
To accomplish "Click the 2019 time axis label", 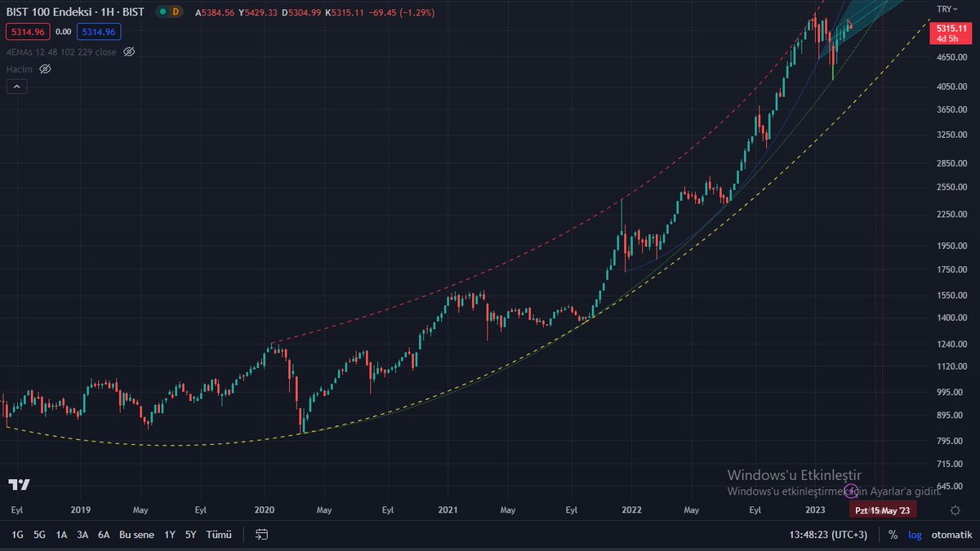I will pyautogui.click(x=80, y=510).
